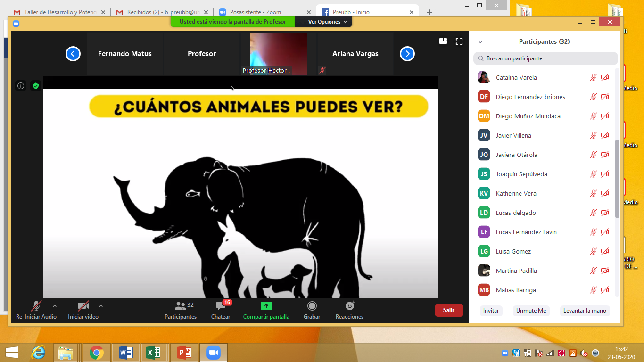This screenshot has height=362, width=644.
Task: Toggle camera with Iniciar video
Action: pos(83,306)
